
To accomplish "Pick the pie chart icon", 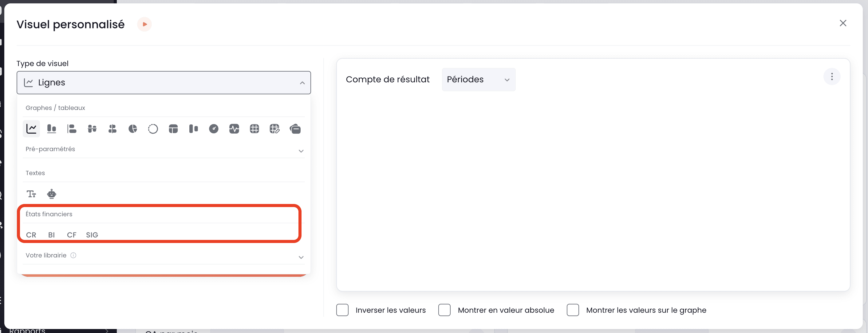I will point(133,129).
